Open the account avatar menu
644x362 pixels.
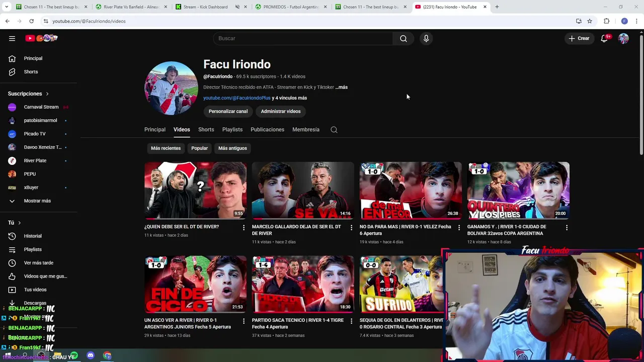tap(623, 38)
